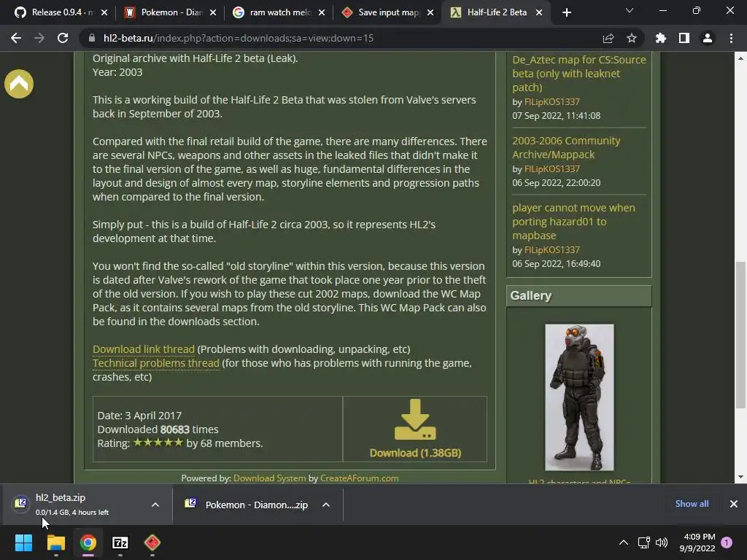Open 7-Zip from the taskbar

120,542
